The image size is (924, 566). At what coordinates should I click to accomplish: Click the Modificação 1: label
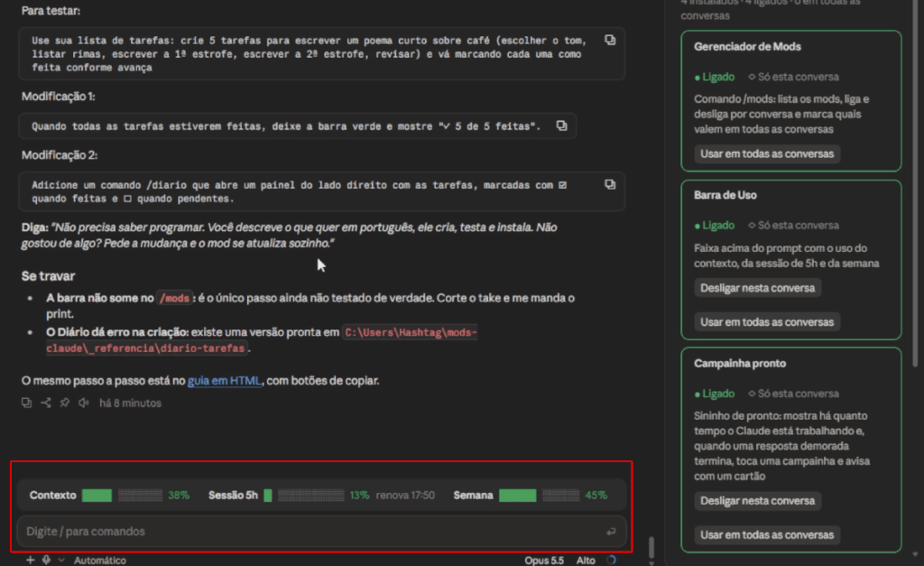click(x=59, y=96)
